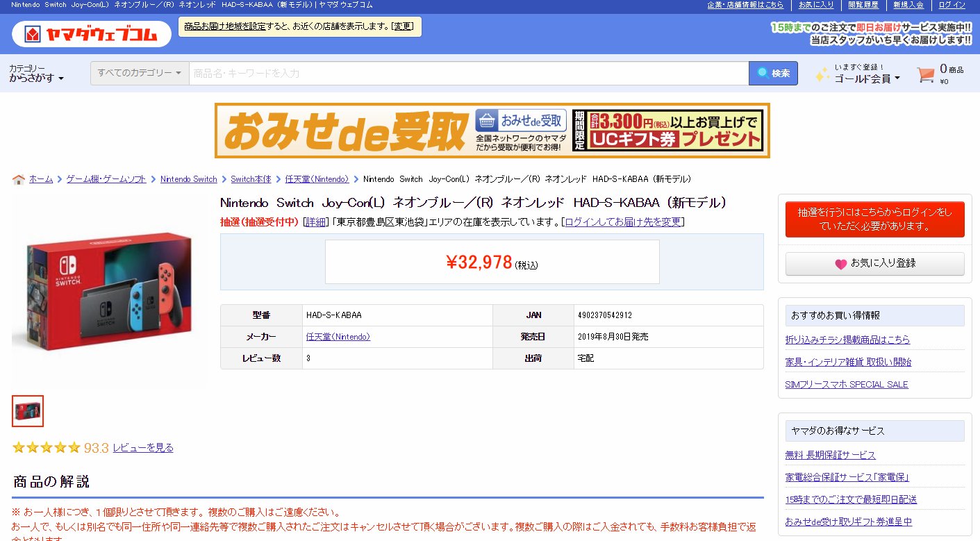Click 商品お届け地域を設定 link

224,26
